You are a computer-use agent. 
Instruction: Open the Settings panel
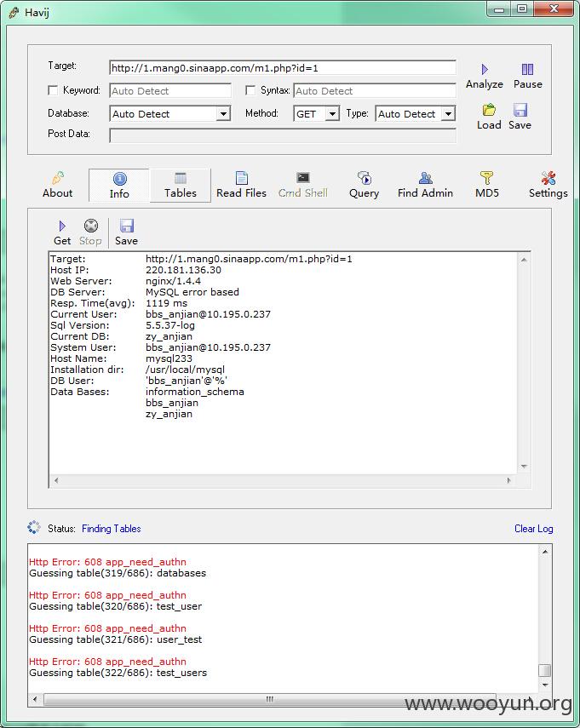coord(548,185)
